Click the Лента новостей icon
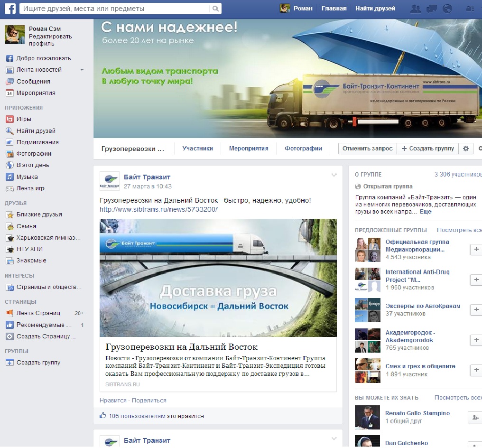Image resolution: width=482 pixels, height=448 pixels. [x=10, y=70]
